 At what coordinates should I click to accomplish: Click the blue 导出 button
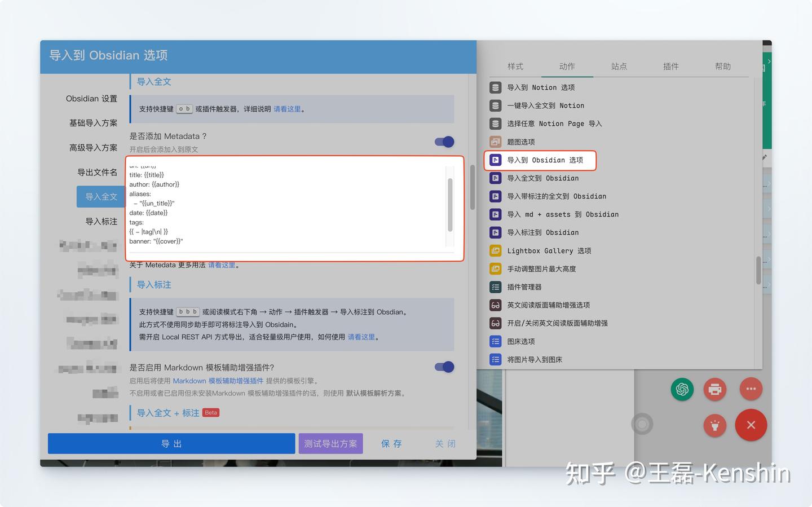click(171, 444)
